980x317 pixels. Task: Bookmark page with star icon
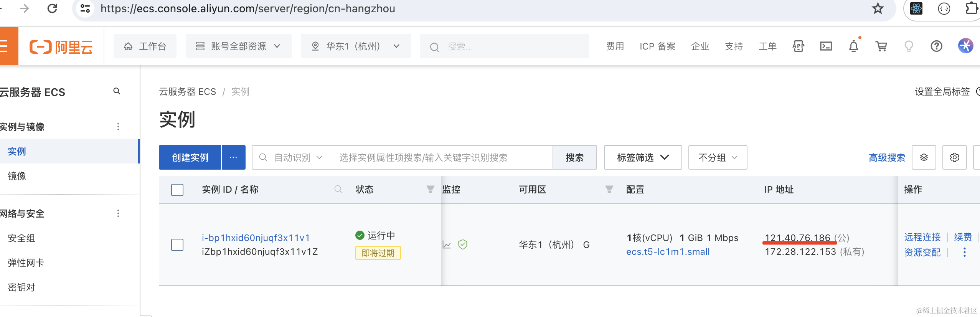pos(878,8)
